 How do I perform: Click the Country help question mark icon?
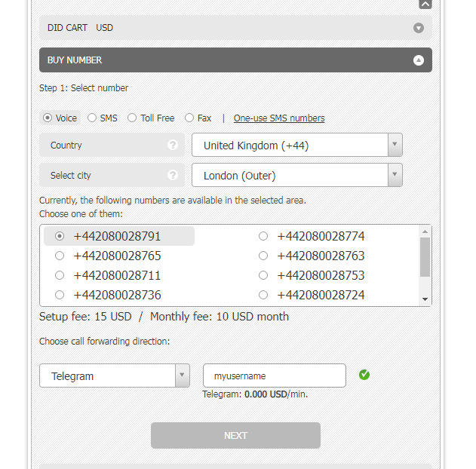(173, 146)
